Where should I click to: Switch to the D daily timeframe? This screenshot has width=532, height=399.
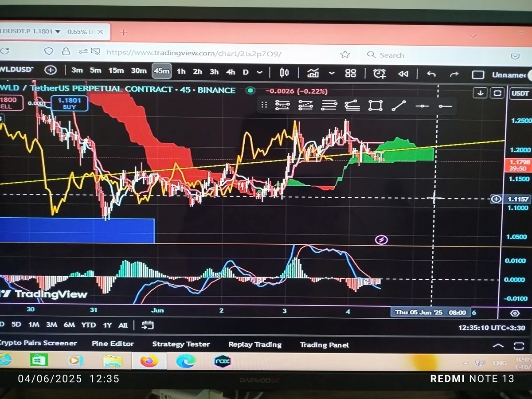point(246,72)
